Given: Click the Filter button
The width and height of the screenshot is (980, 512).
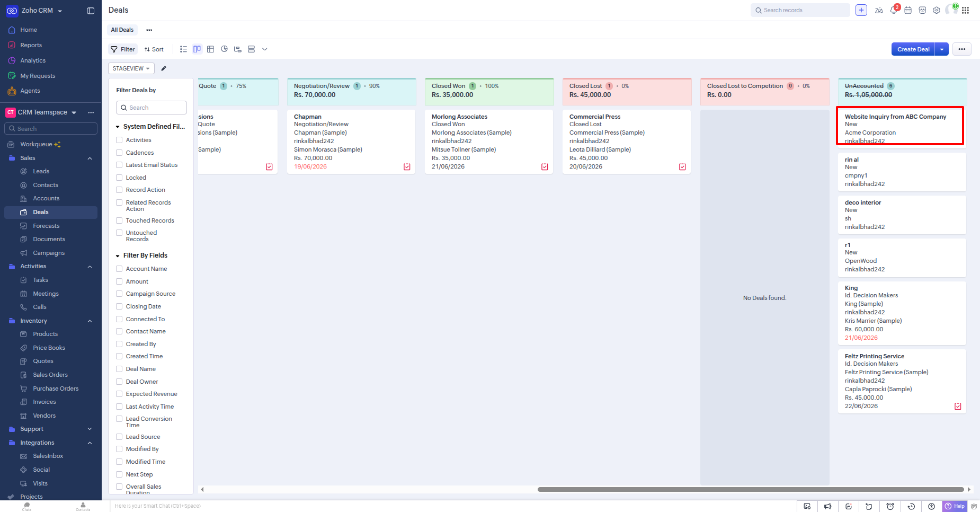Looking at the screenshot, I should coord(123,49).
